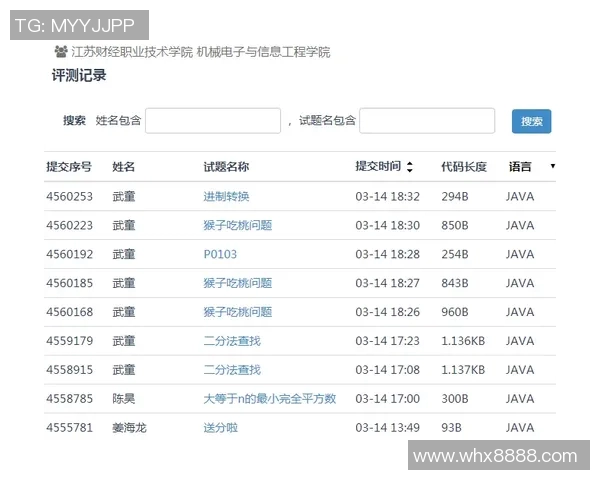Open the 进制转换 problem link
This screenshot has width=600, height=480.
click(226, 196)
